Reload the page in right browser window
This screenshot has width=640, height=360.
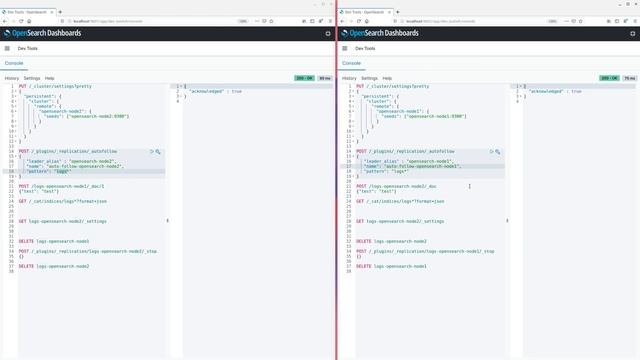click(358, 21)
